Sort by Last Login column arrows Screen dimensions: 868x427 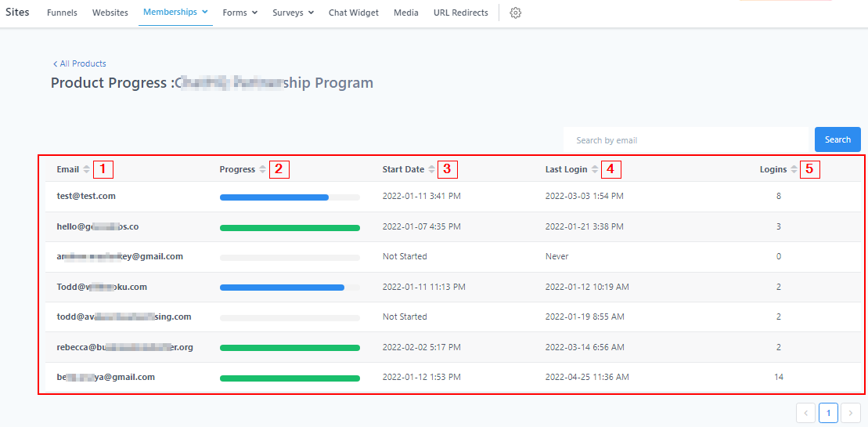click(x=595, y=169)
